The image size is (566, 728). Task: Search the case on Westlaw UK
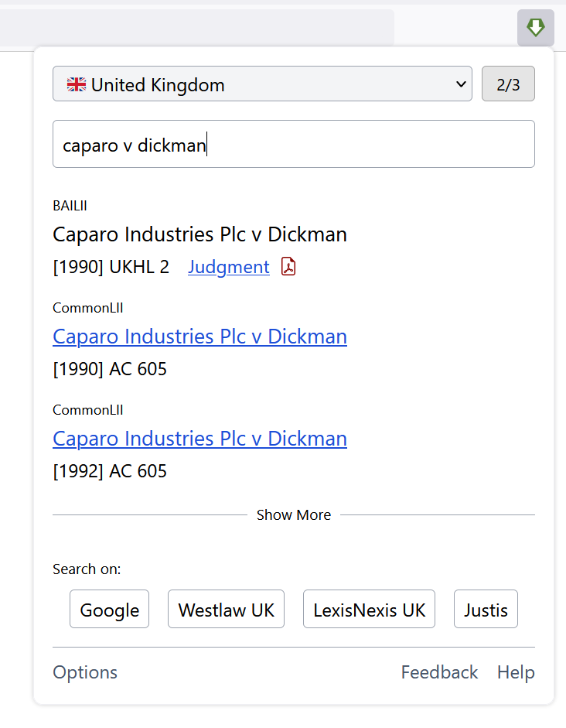pyautogui.click(x=226, y=609)
